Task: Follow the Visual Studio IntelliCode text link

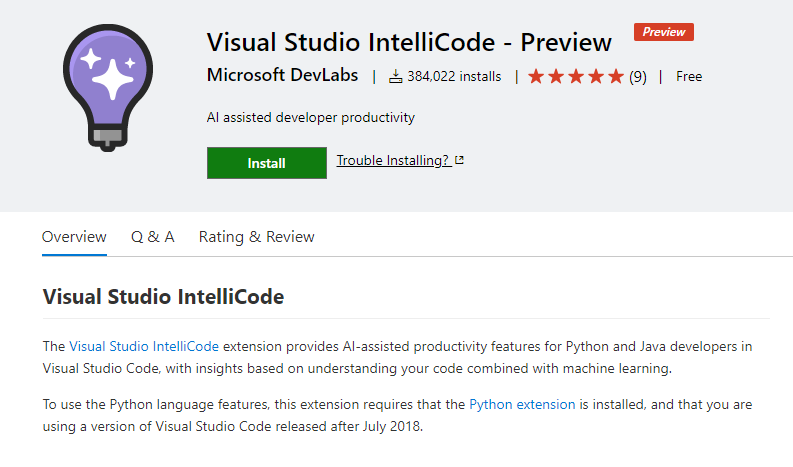Action: point(144,346)
